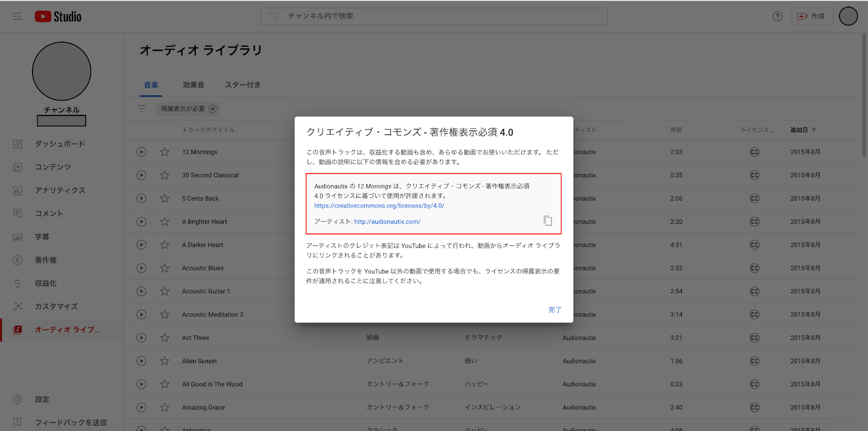
Task: Open the account avatar menu
Action: [x=848, y=16]
